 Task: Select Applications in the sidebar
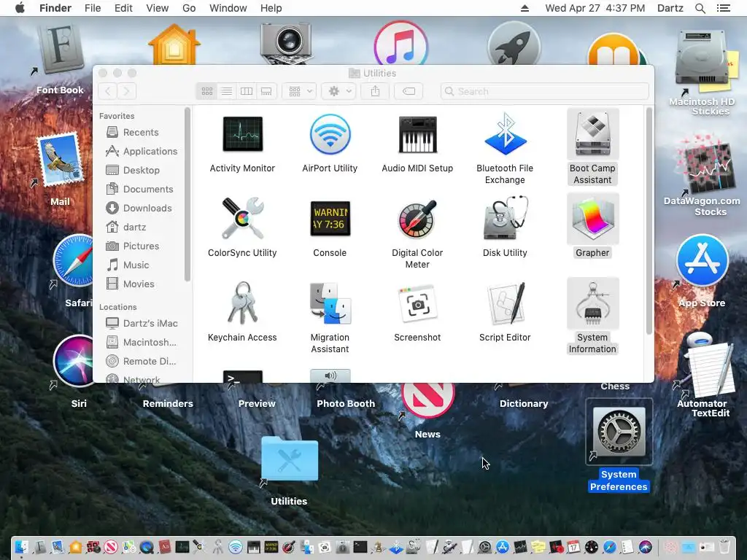(141, 151)
